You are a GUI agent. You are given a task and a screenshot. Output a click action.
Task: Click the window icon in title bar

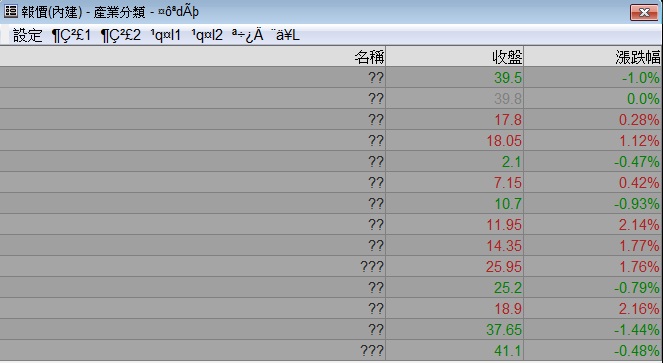pyautogui.click(x=10, y=11)
